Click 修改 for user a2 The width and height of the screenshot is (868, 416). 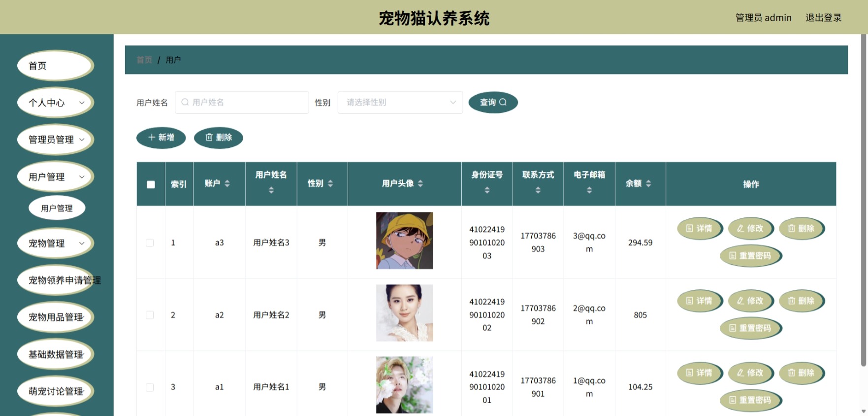point(750,301)
